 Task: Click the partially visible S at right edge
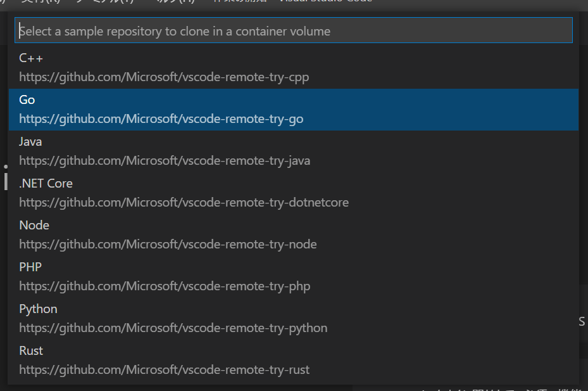pos(582,321)
